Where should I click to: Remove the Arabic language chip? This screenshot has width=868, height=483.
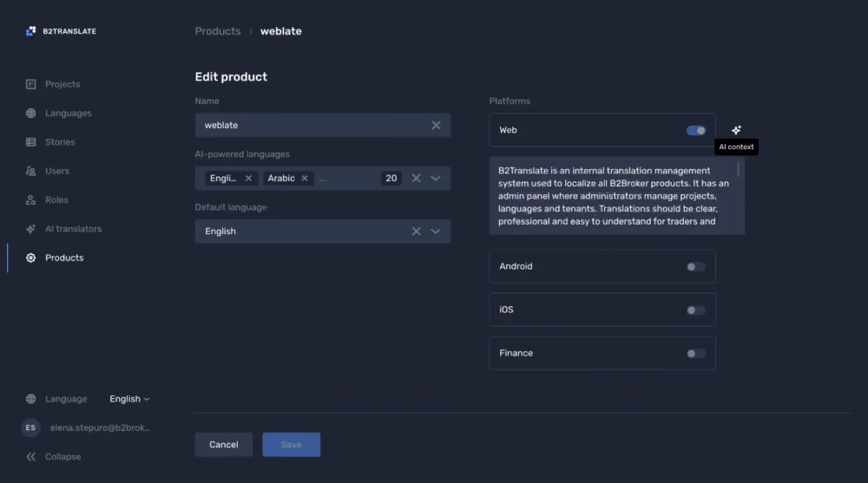(305, 178)
